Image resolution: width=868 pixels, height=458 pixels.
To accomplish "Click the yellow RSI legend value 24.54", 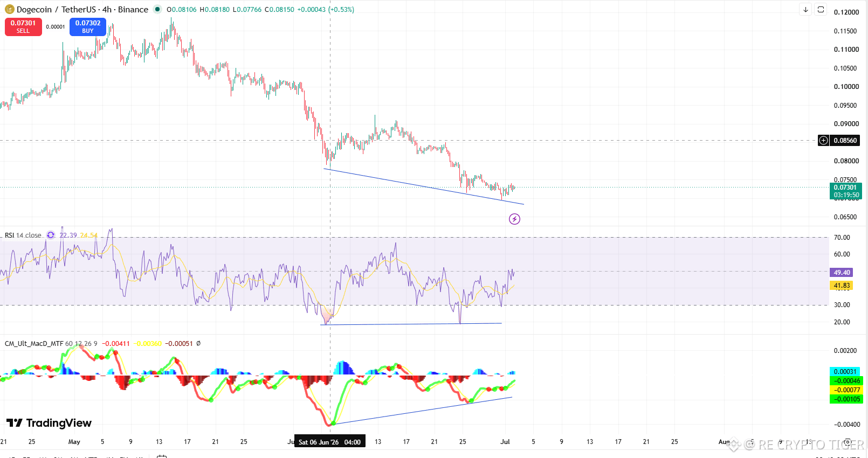I will pos(89,235).
